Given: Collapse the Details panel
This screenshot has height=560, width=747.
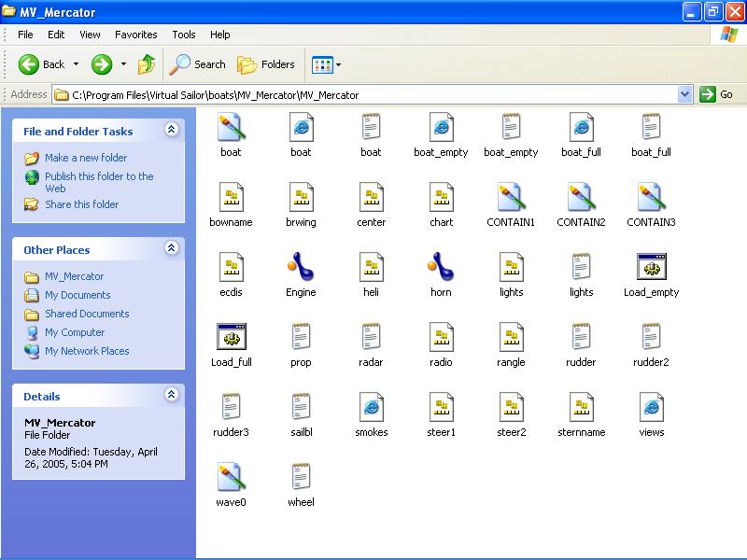Looking at the screenshot, I should (x=172, y=394).
